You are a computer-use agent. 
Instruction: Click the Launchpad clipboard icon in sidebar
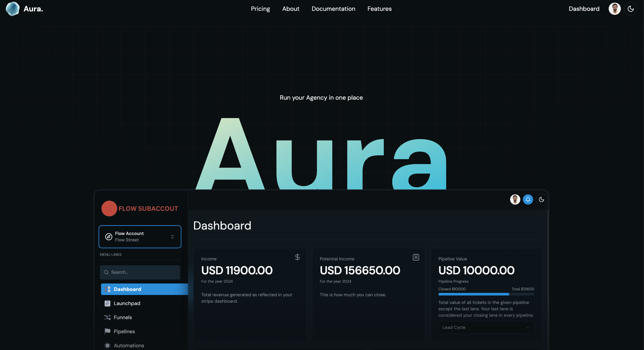coord(107,303)
